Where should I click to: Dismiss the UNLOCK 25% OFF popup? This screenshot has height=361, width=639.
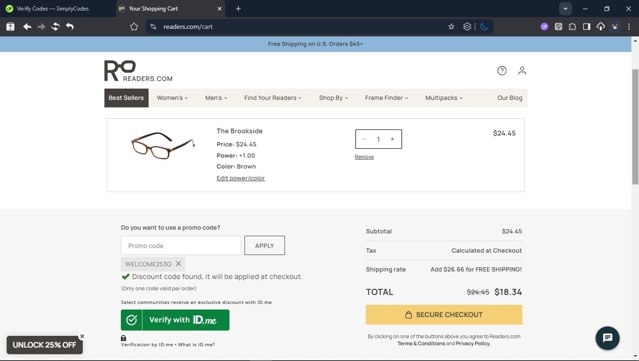82,336
